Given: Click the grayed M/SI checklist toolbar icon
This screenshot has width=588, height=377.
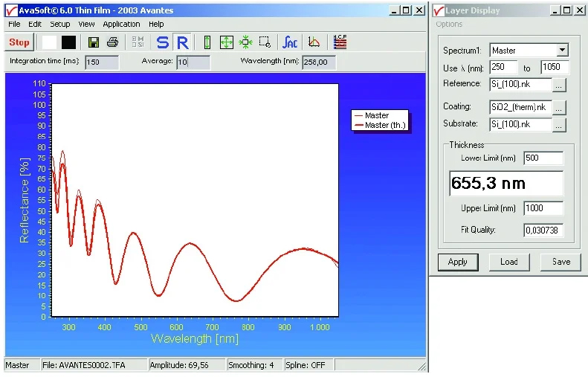Looking at the screenshot, I should [x=138, y=42].
